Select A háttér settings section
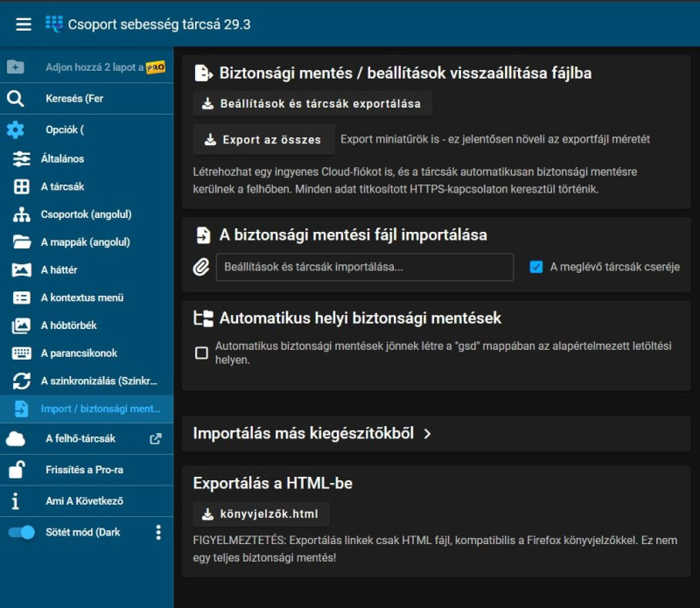 (x=59, y=269)
